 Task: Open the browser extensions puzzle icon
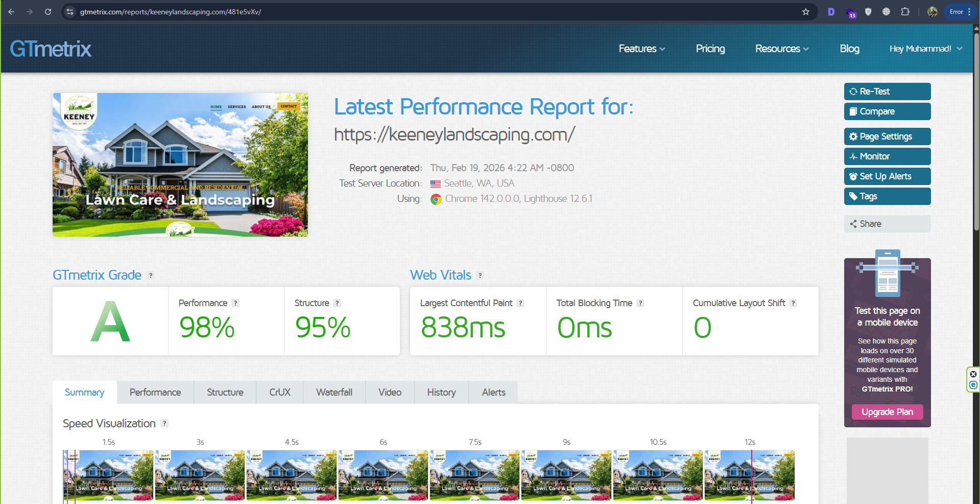click(905, 12)
